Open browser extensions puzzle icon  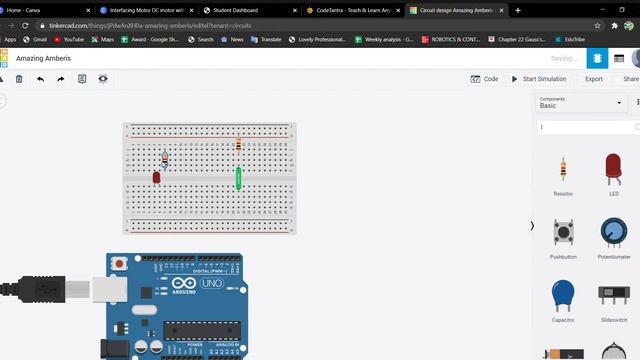tap(614, 25)
